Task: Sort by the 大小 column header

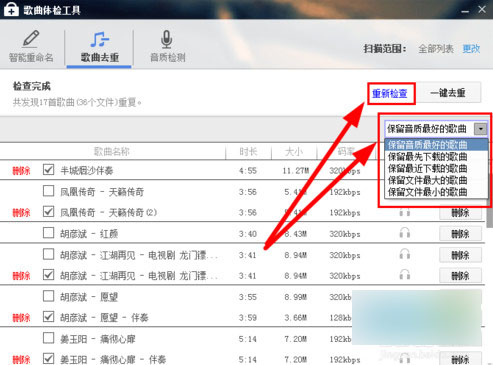Action: point(294,152)
